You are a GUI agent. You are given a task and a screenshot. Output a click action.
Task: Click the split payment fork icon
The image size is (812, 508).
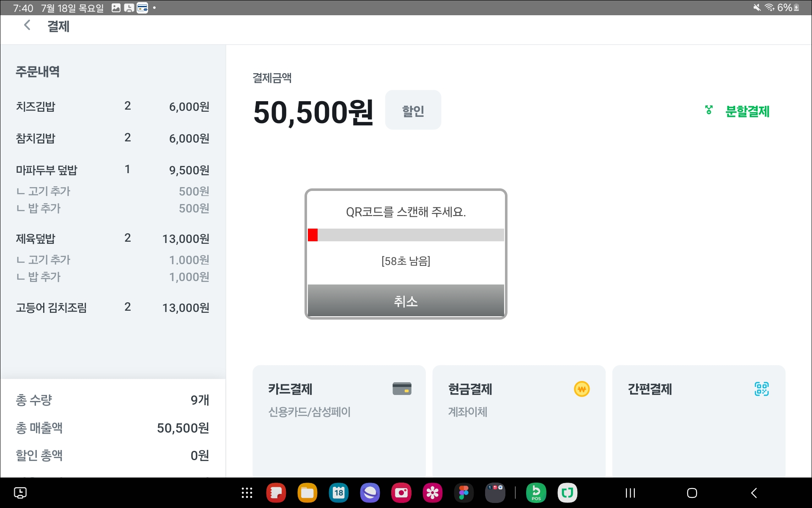click(x=709, y=110)
